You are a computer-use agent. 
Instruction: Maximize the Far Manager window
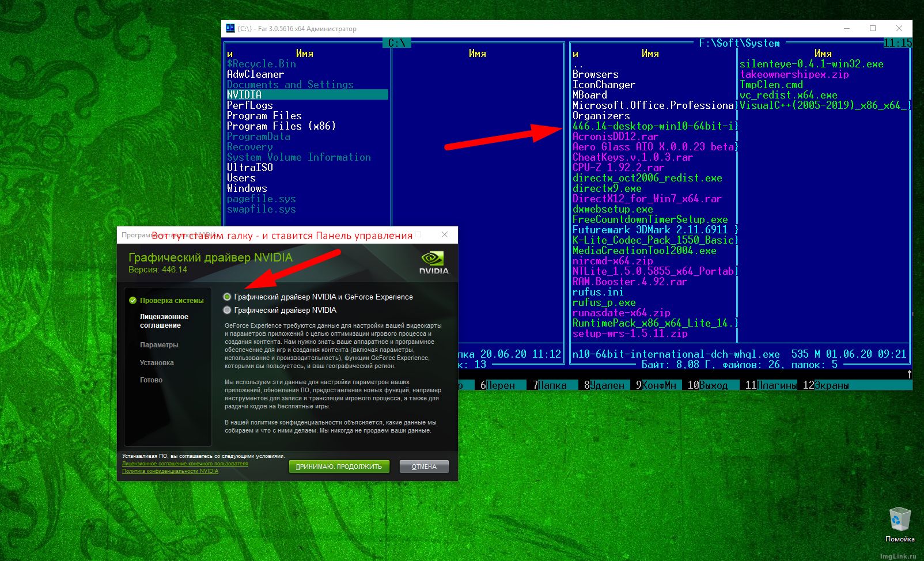872,28
